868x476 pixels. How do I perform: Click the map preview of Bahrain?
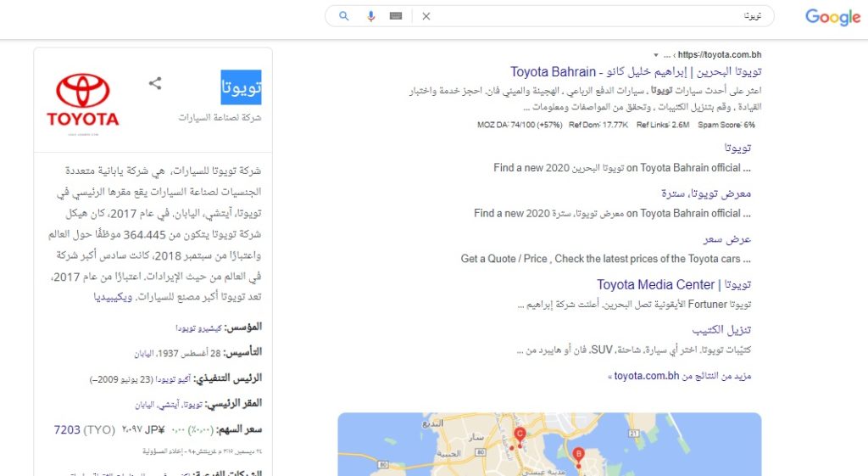549,444
